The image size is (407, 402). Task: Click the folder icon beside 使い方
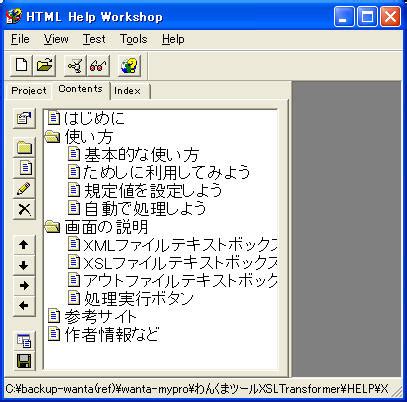[x=53, y=136]
